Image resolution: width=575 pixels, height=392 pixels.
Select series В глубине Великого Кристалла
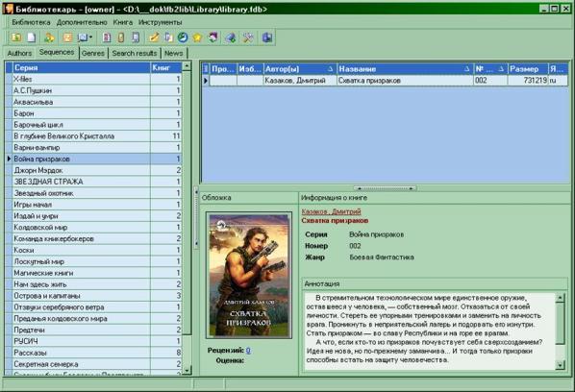pyautogui.click(x=93, y=136)
